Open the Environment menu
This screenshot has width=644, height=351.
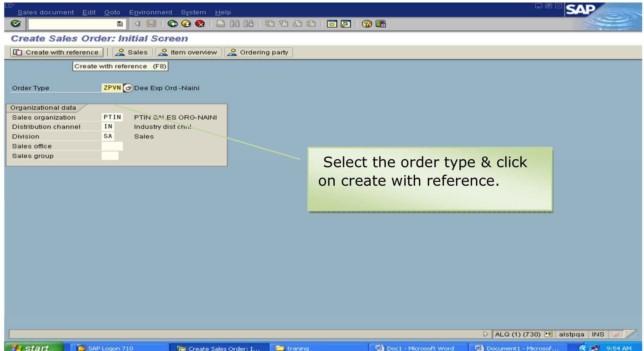pos(151,12)
